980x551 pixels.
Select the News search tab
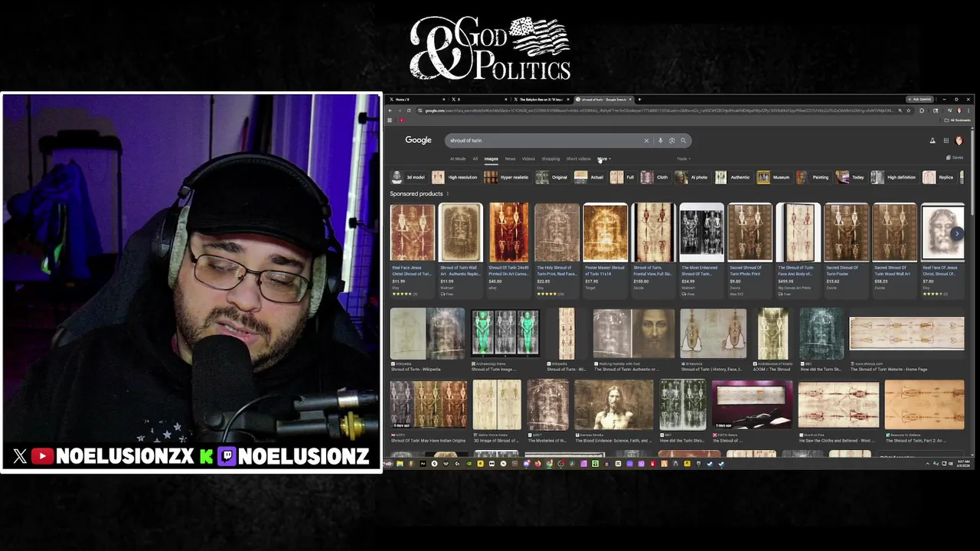click(x=510, y=158)
